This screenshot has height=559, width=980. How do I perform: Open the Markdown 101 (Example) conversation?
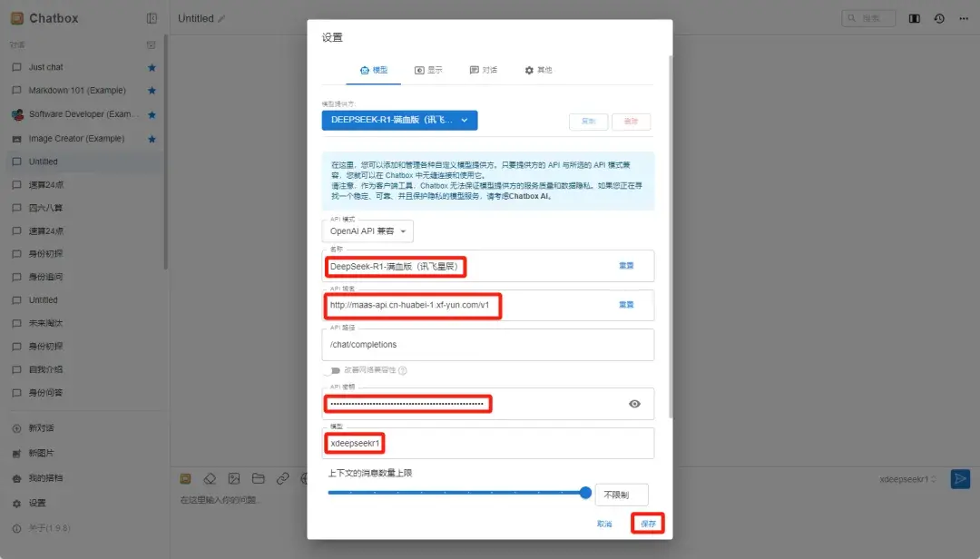(83, 91)
